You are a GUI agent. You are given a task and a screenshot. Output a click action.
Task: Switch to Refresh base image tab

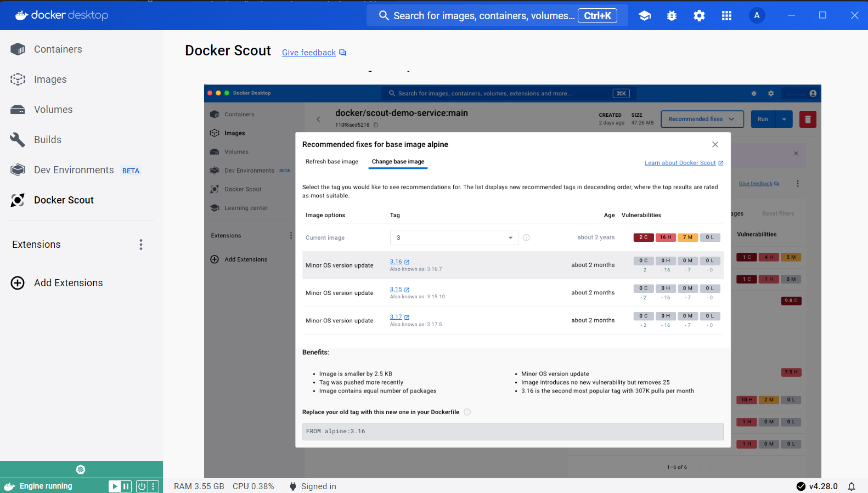(x=332, y=162)
